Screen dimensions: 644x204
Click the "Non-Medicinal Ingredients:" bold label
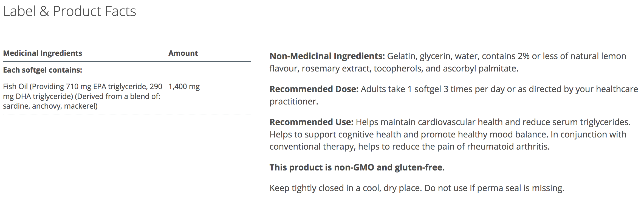point(327,56)
